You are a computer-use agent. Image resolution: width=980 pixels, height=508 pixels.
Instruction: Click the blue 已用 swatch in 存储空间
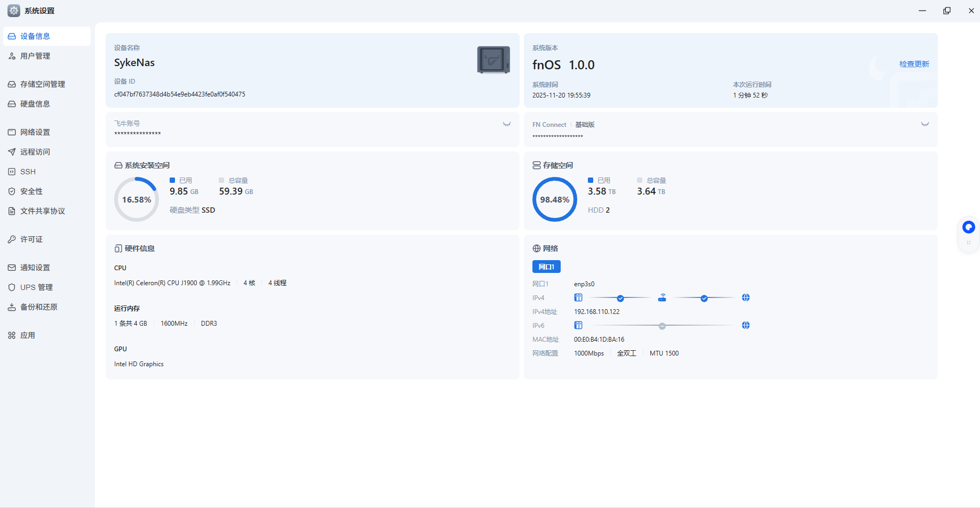pyautogui.click(x=591, y=180)
